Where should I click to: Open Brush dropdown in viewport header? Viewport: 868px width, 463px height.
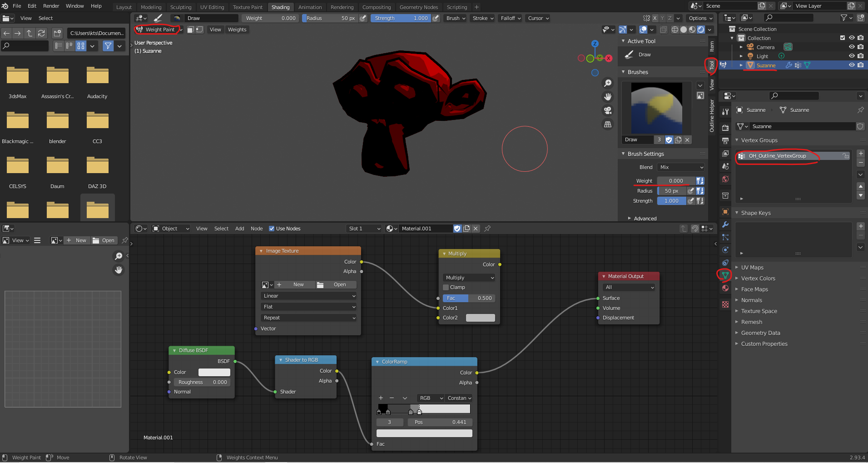(455, 18)
